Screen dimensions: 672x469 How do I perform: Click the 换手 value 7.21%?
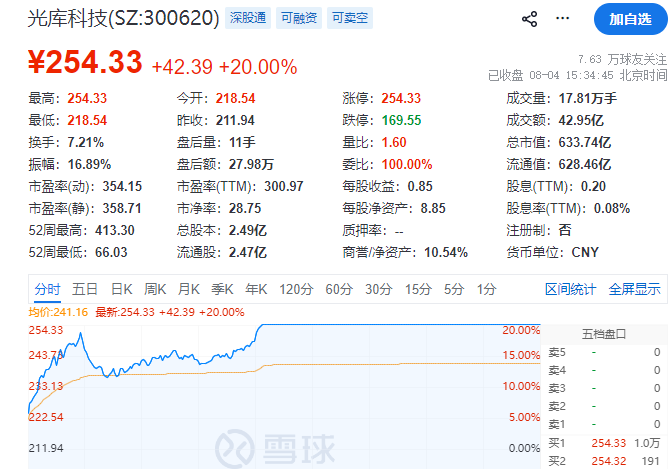(86, 142)
